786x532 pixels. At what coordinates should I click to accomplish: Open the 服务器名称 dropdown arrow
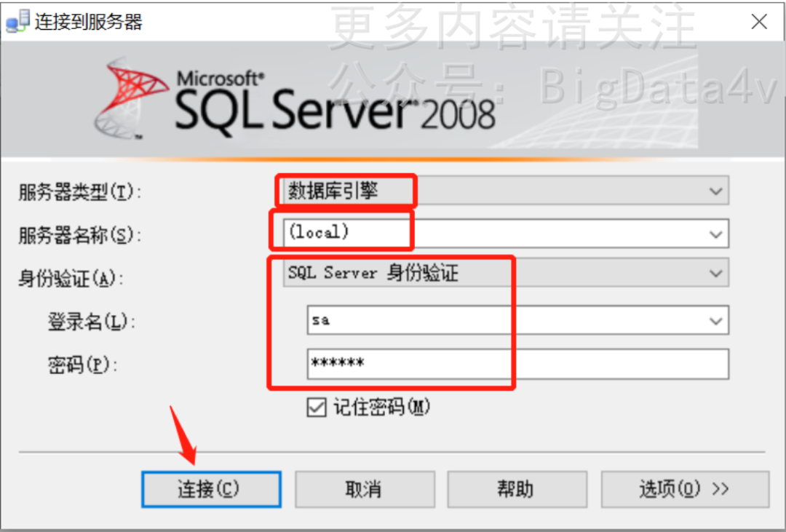pos(716,234)
